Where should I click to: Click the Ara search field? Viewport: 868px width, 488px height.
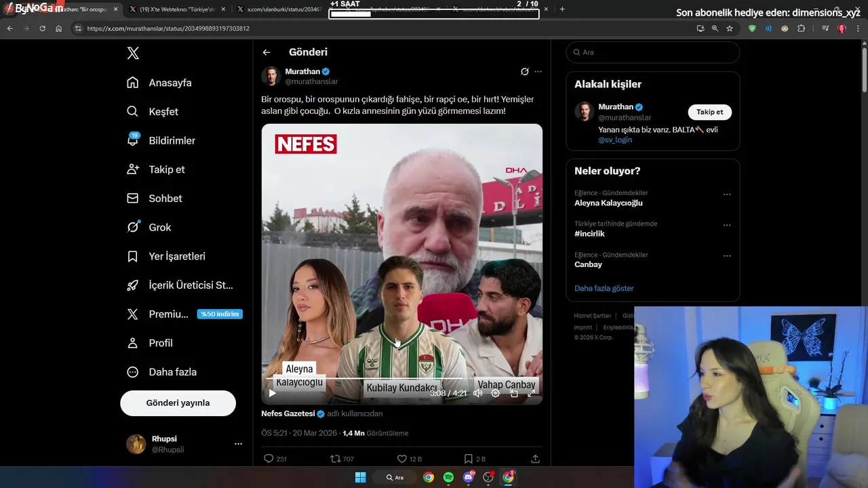pos(652,52)
